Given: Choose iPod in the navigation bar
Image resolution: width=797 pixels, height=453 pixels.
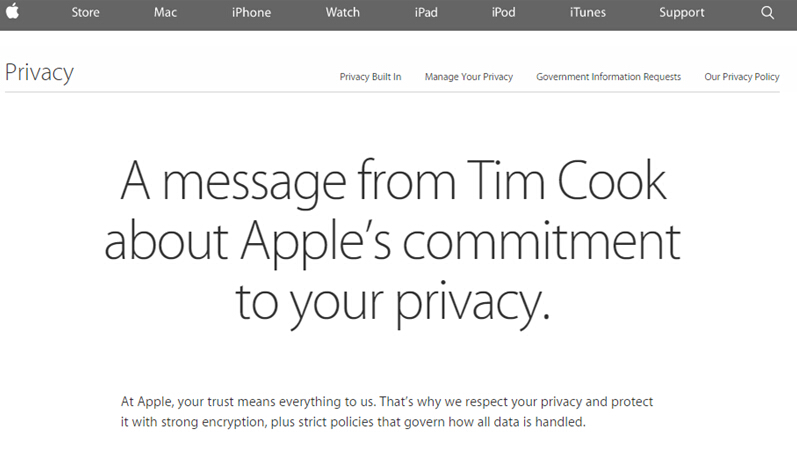Looking at the screenshot, I should (x=503, y=13).
